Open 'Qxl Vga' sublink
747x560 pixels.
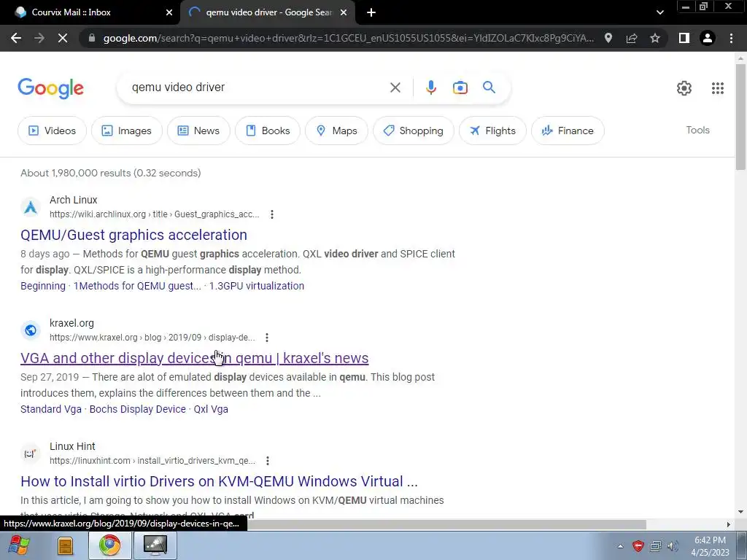tap(211, 409)
